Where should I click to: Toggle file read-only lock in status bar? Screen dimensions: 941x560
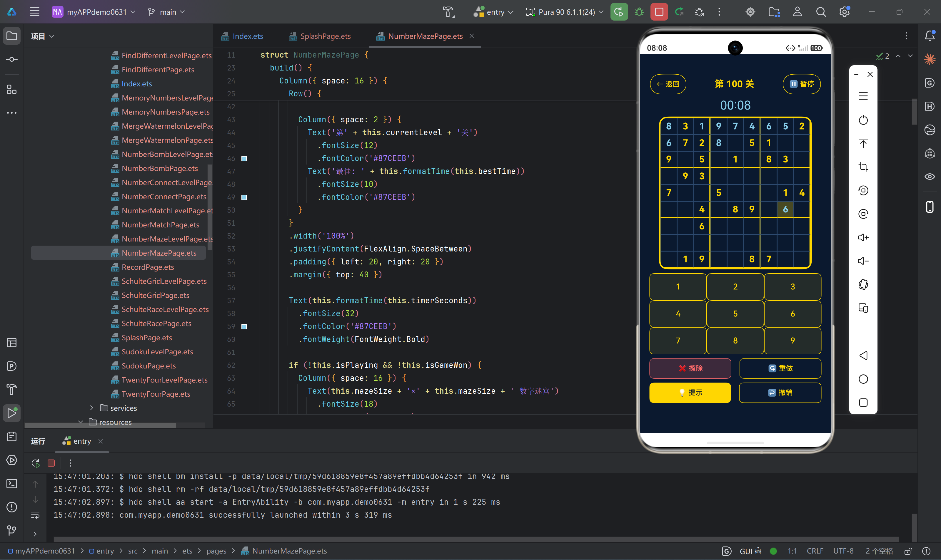point(909,551)
